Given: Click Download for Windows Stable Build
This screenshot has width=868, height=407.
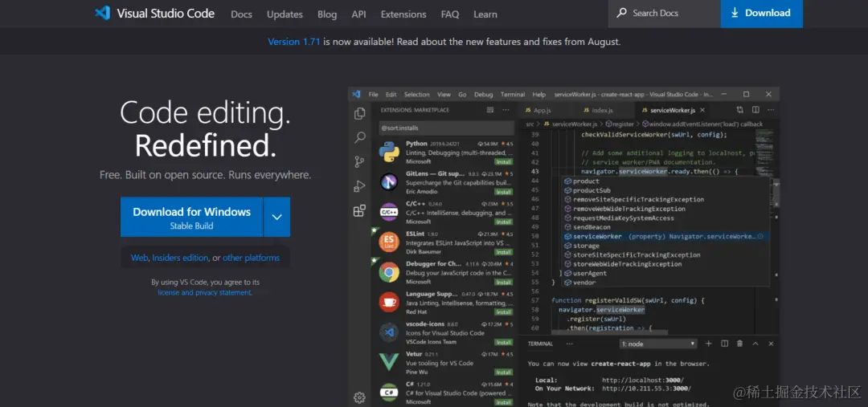Looking at the screenshot, I should [191, 217].
